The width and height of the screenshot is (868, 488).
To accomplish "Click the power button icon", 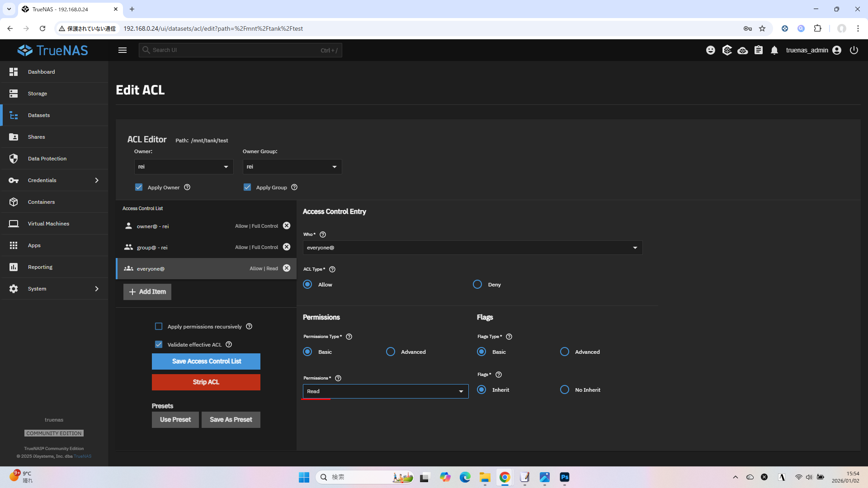I will 854,50.
